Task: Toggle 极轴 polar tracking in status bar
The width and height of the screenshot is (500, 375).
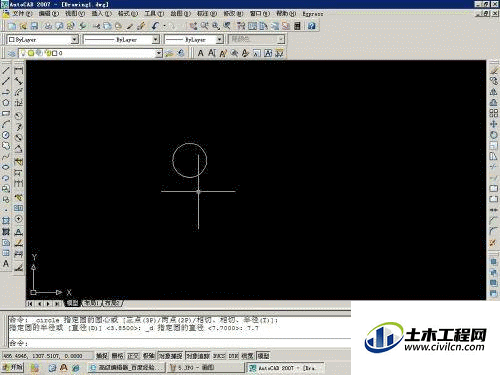Action: (149, 356)
